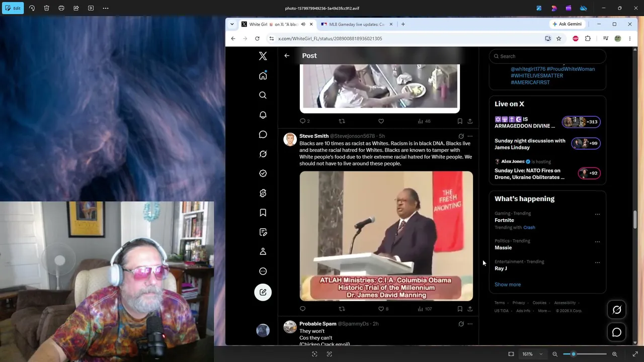The width and height of the screenshot is (644, 362).
Task: Open the Terms footer link
Action: [500, 303]
